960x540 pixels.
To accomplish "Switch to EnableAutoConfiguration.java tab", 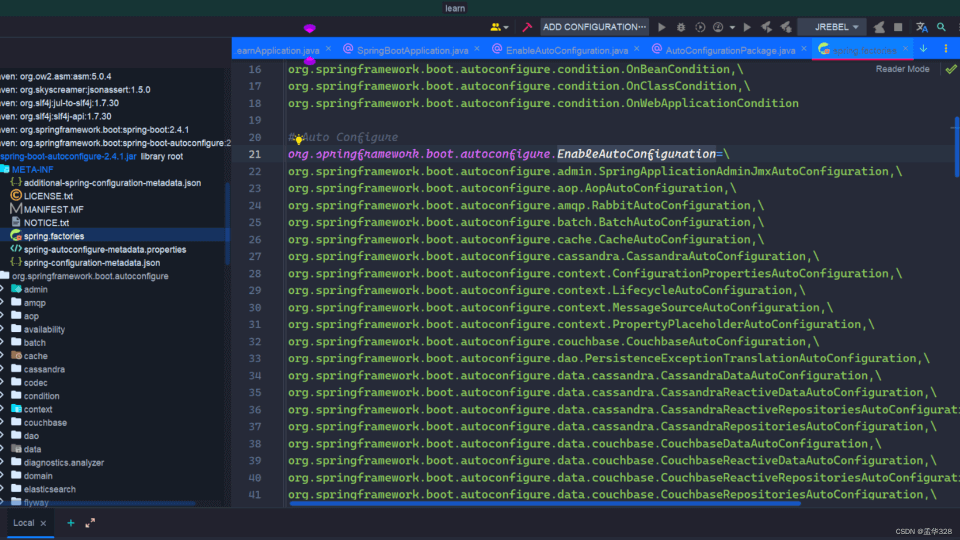I will 566,49.
